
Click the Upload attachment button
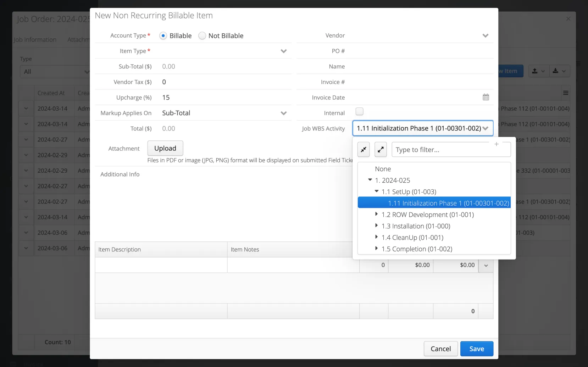click(x=165, y=148)
